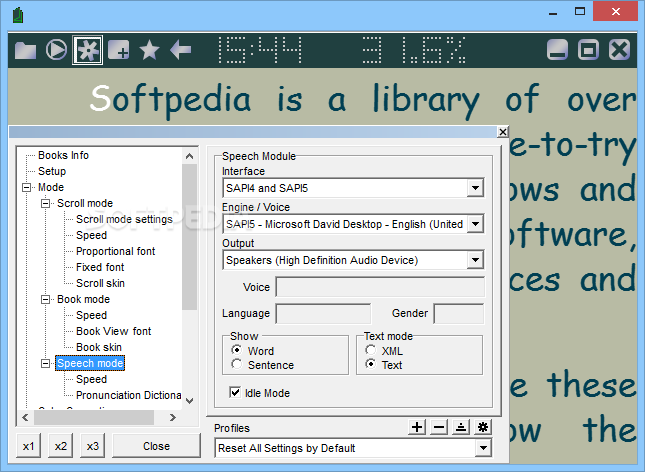Select Speed under Book mode

point(91,315)
